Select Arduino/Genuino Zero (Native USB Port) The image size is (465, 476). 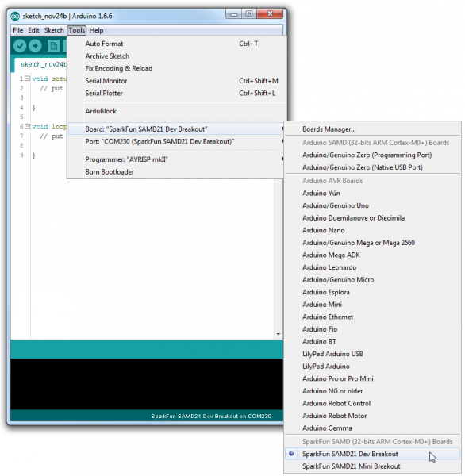372,167
